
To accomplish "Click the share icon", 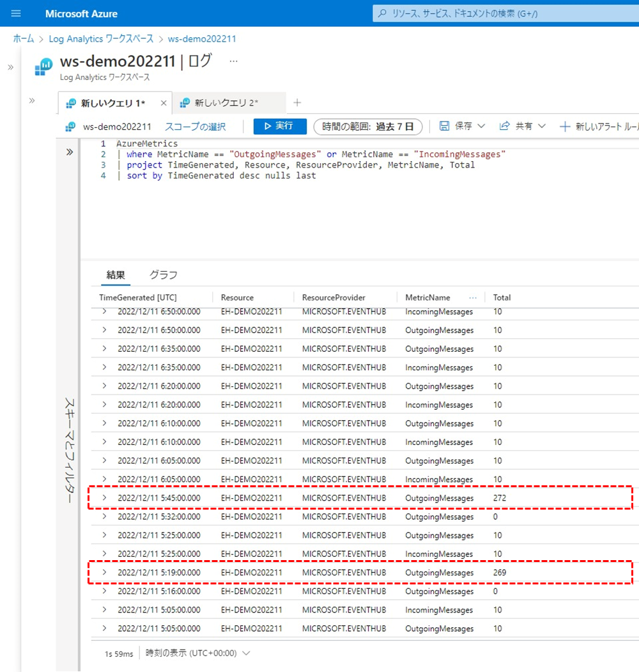I will pyautogui.click(x=505, y=126).
